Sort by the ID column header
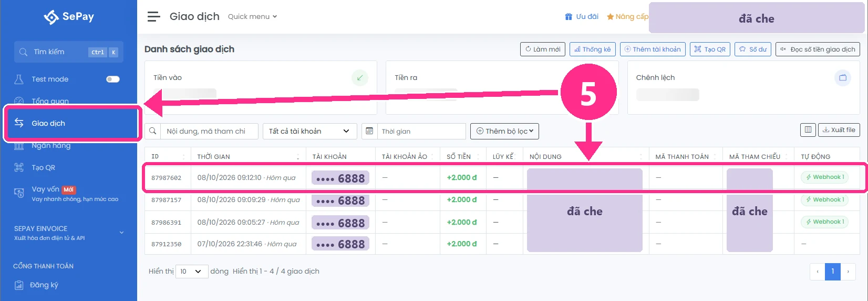 pos(168,156)
